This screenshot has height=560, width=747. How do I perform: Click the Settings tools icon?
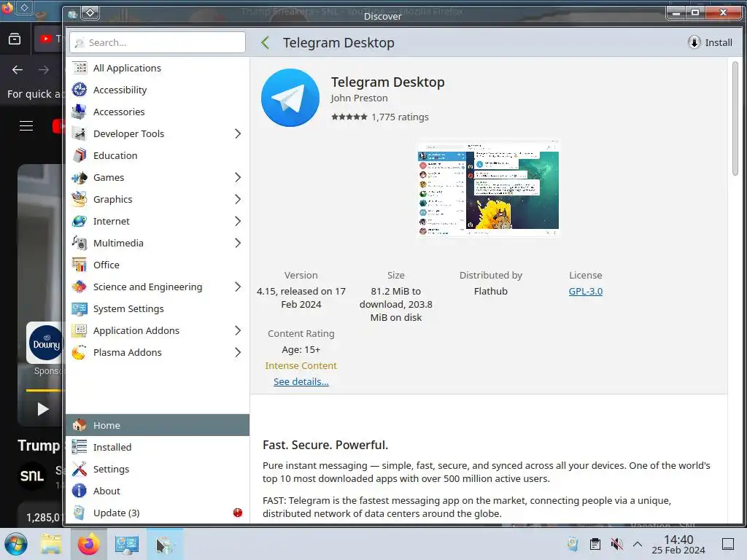pos(79,469)
